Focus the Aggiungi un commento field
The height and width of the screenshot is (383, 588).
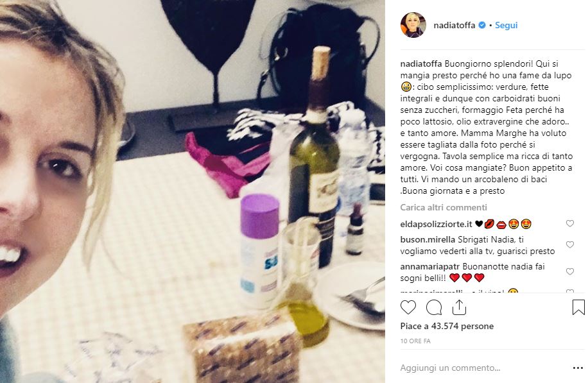(x=484, y=368)
